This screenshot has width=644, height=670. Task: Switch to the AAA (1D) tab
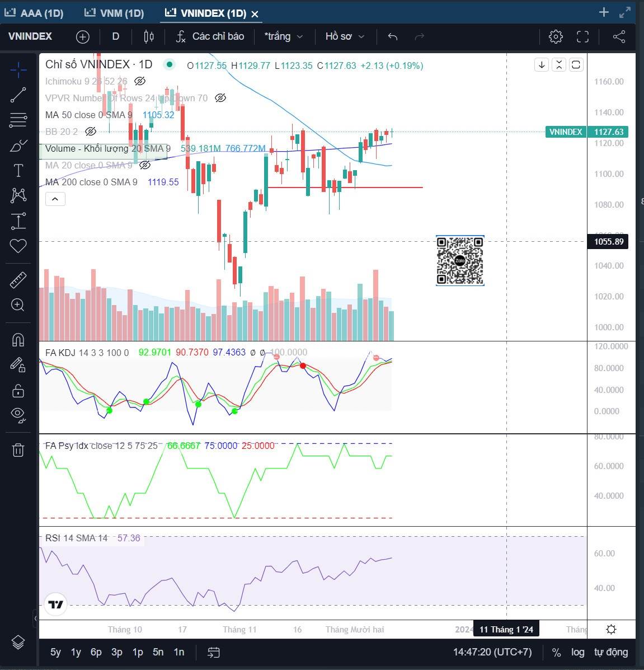pyautogui.click(x=34, y=13)
